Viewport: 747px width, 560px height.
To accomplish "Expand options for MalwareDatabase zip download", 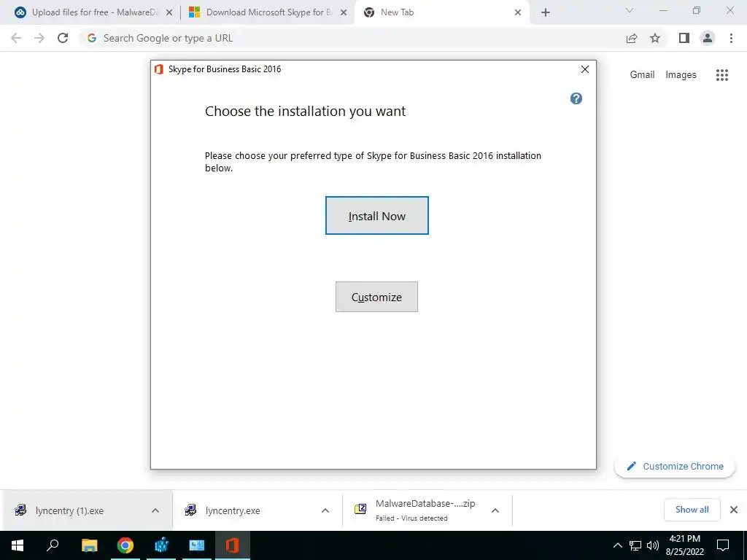I will [x=495, y=510].
